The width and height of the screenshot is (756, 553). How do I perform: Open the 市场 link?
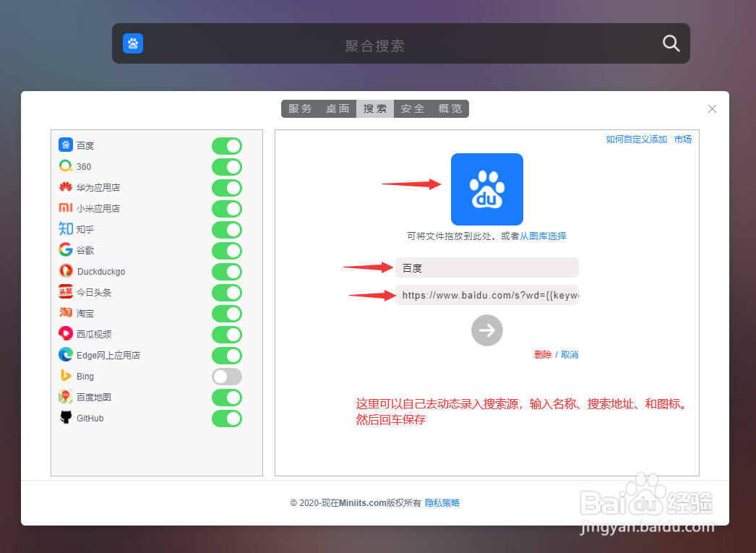(x=683, y=140)
